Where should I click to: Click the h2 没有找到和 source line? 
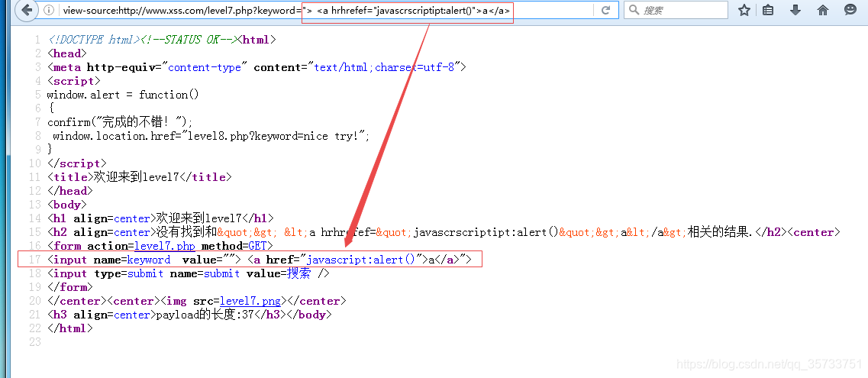[x=444, y=232]
